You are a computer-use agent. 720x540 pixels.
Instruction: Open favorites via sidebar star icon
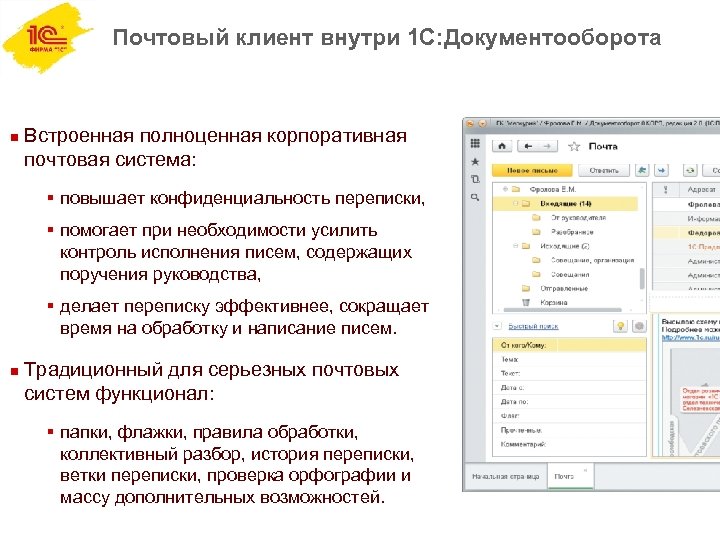[x=475, y=162]
